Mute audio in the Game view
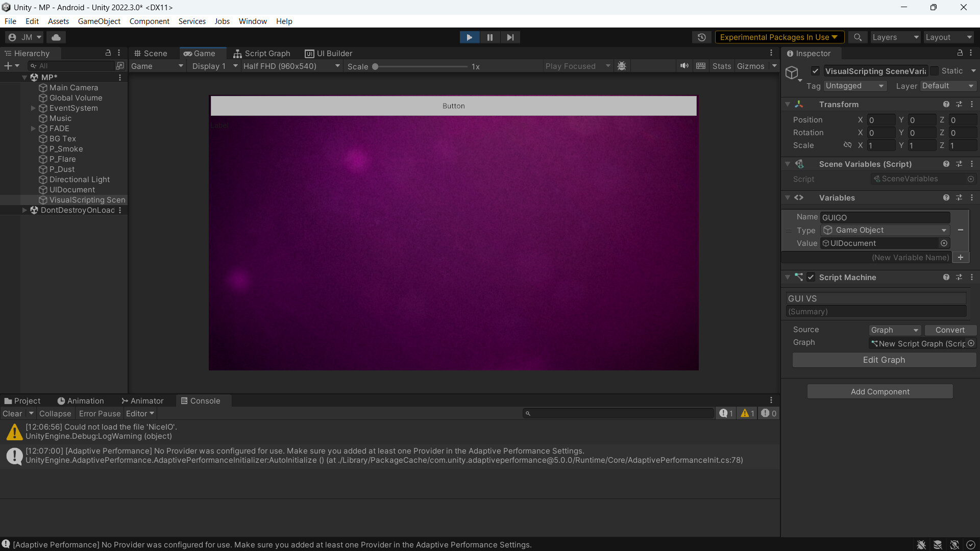Image resolution: width=980 pixels, height=551 pixels. (684, 66)
